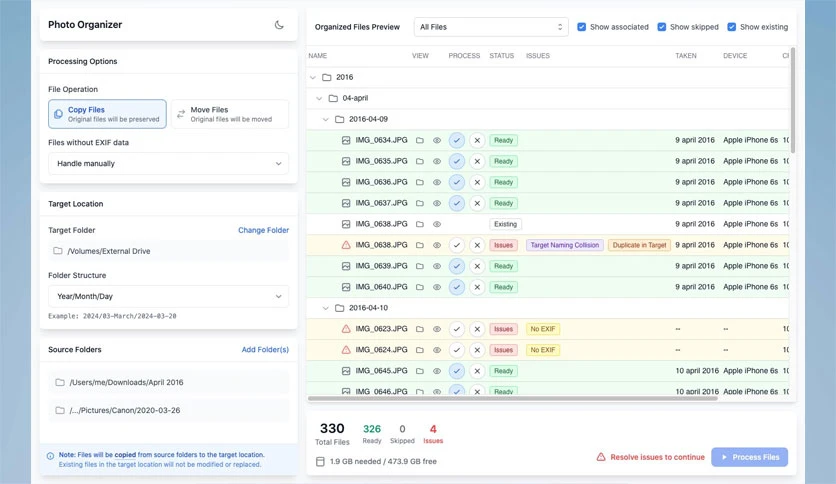The image size is (836, 484).
Task: Collapse the 04-april folder
Action: pyautogui.click(x=319, y=98)
